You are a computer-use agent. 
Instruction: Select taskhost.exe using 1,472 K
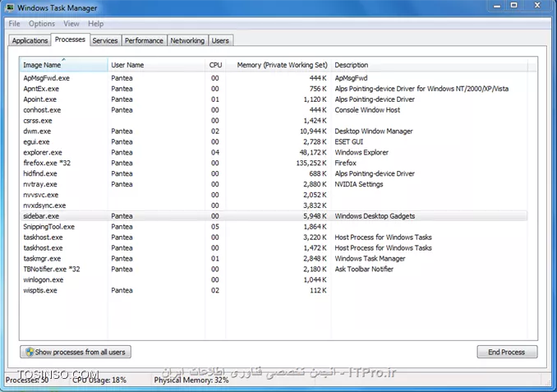274,248
